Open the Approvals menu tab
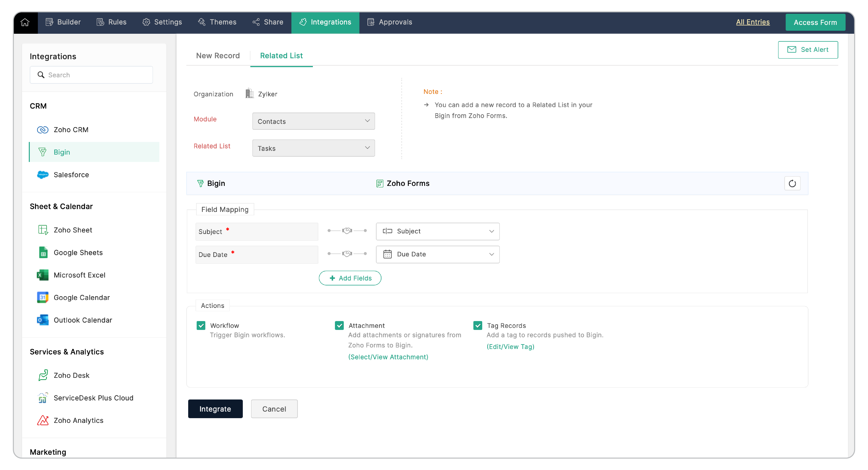This screenshot has width=868, height=470. click(390, 22)
